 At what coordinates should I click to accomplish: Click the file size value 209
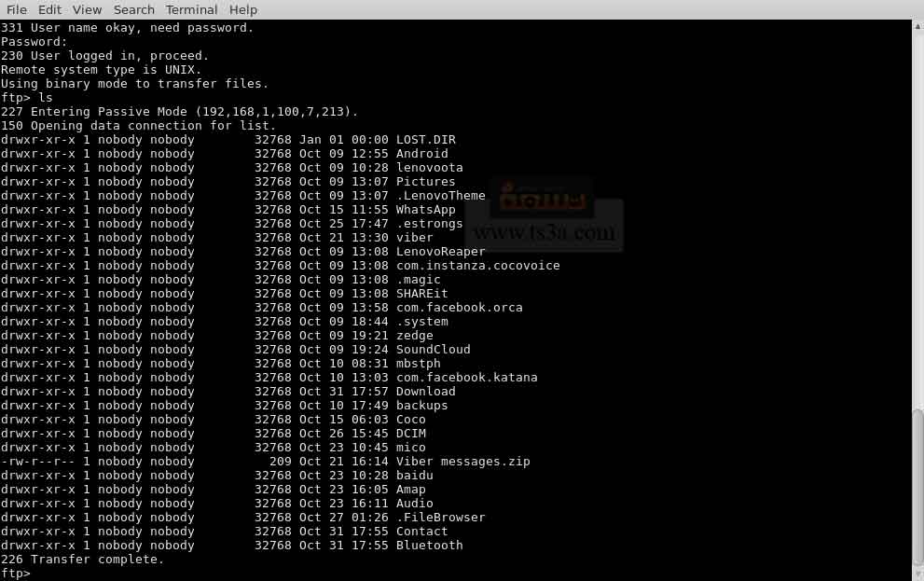[281, 462]
